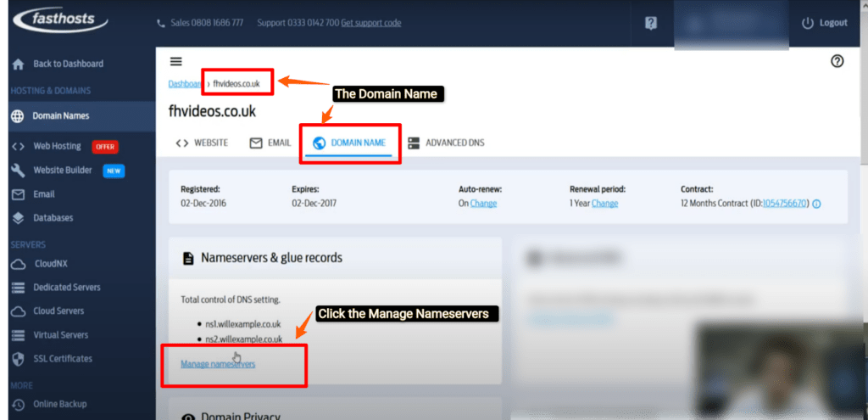This screenshot has height=420, width=868.
Task: Click the fhvideos.co.uk page heading
Action: click(x=212, y=111)
